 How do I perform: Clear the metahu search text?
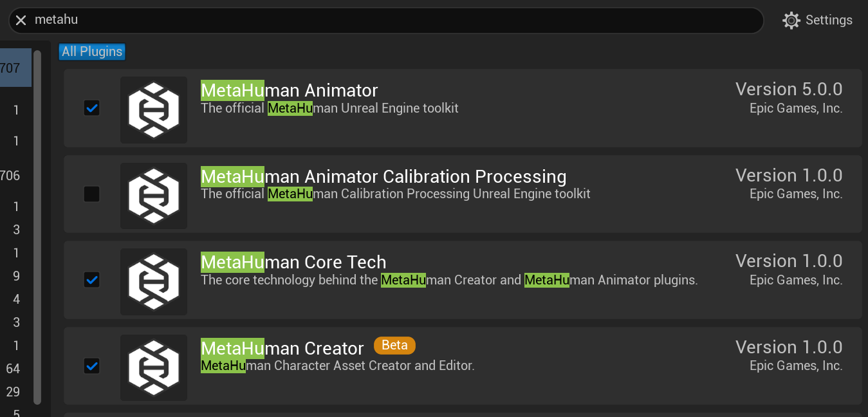(21, 21)
